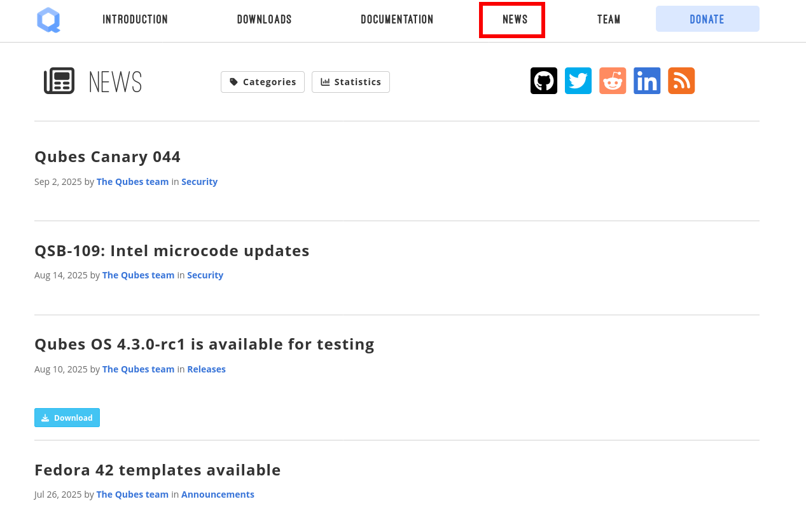Viewport: 806px width, 532px height.
Task: Open the Documentation section
Action: (397, 19)
